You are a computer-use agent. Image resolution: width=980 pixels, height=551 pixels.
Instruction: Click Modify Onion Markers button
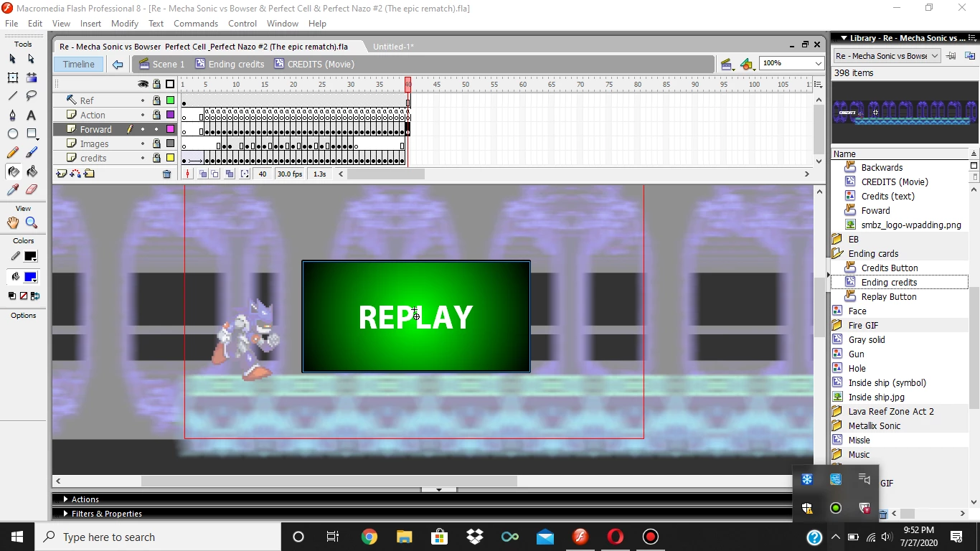point(245,174)
